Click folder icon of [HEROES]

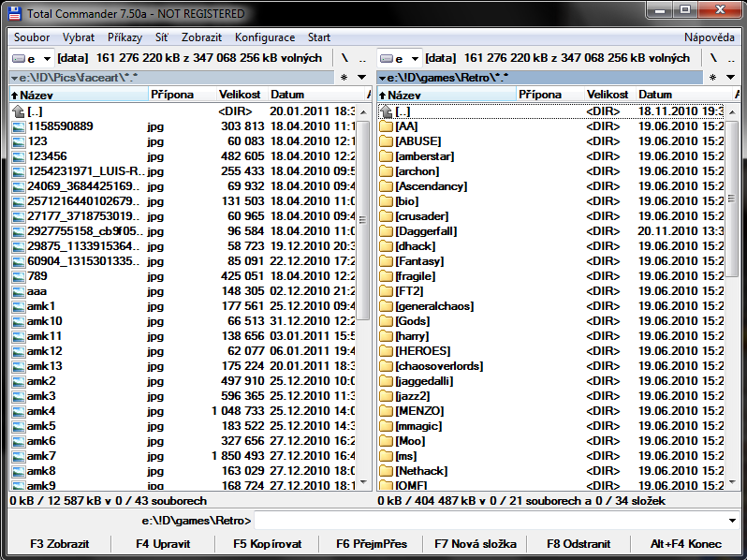387,351
